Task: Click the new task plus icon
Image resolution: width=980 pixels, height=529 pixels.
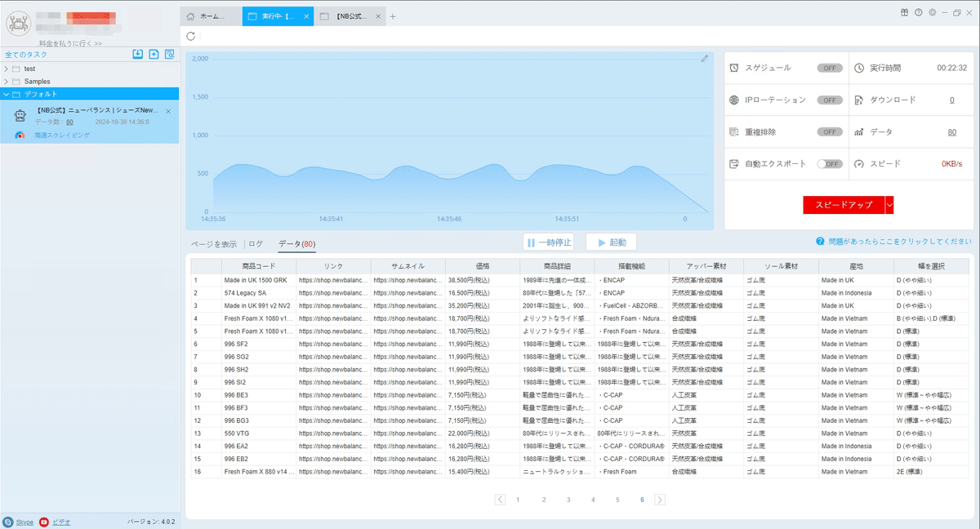Action: pyautogui.click(x=154, y=54)
